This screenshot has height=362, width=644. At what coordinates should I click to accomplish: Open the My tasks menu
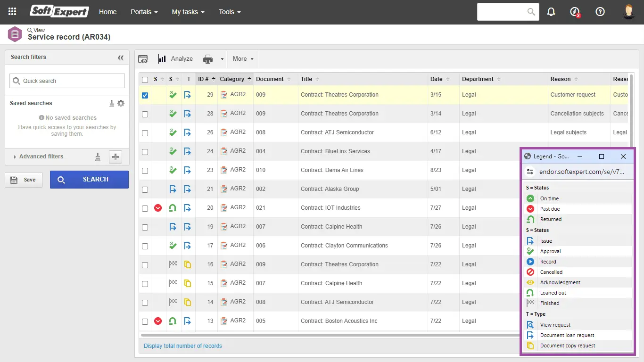point(188,12)
